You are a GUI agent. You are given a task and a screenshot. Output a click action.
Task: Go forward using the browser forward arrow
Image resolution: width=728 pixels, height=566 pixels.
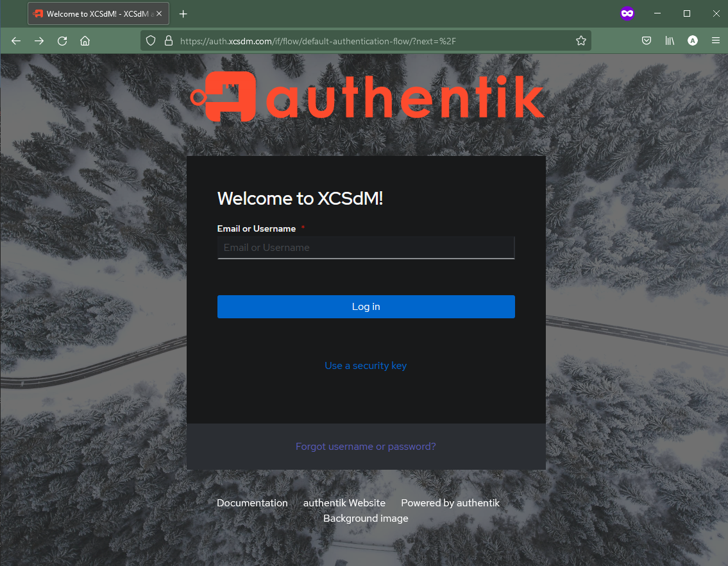[39, 41]
